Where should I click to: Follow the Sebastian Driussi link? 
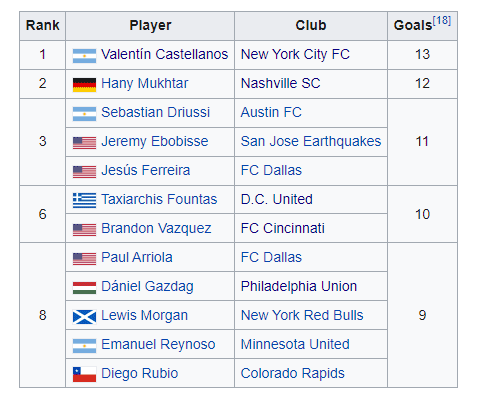pyautogui.click(x=155, y=112)
